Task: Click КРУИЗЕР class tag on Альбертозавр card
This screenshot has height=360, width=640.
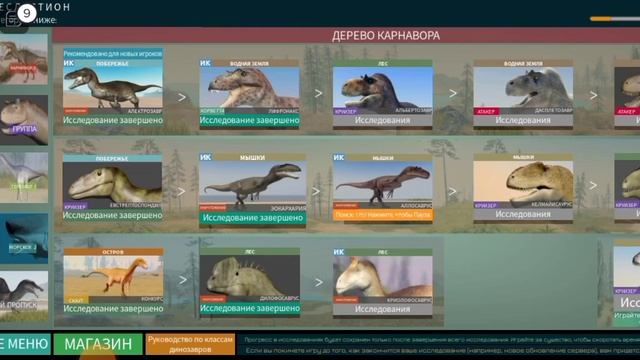Action: pyautogui.click(x=345, y=111)
